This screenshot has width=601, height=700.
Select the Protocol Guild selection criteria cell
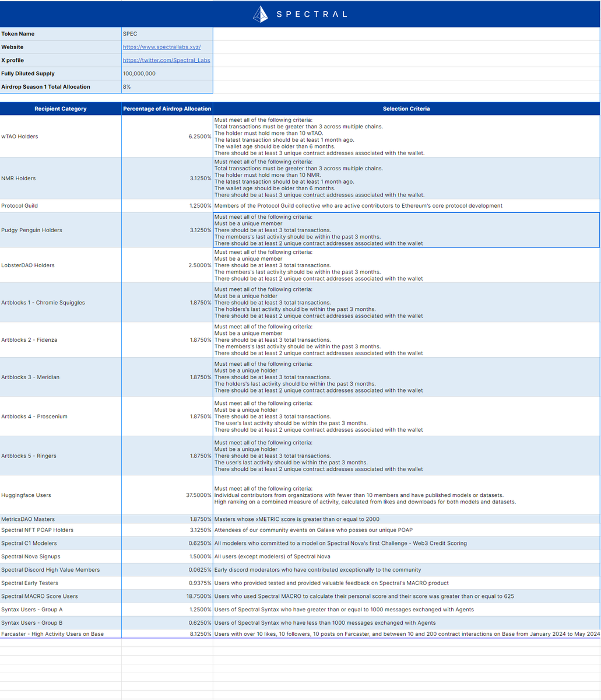click(406, 206)
